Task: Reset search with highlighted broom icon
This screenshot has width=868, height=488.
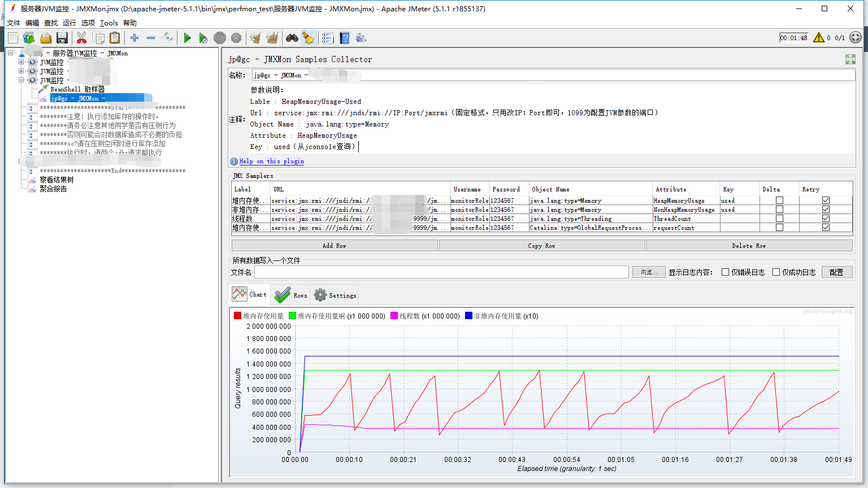Action: click(308, 38)
